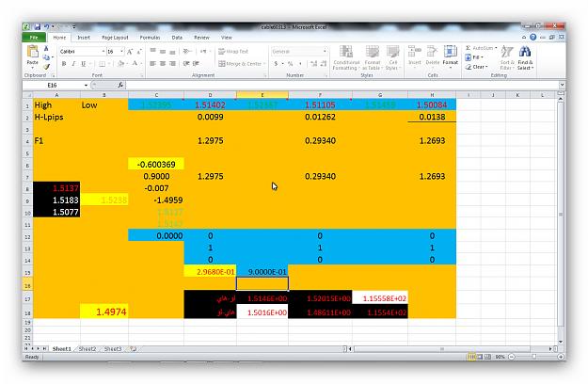The width and height of the screenshot is (588, 384).
Task: Open the font size 16 dropdown
Action: (122, 52)
